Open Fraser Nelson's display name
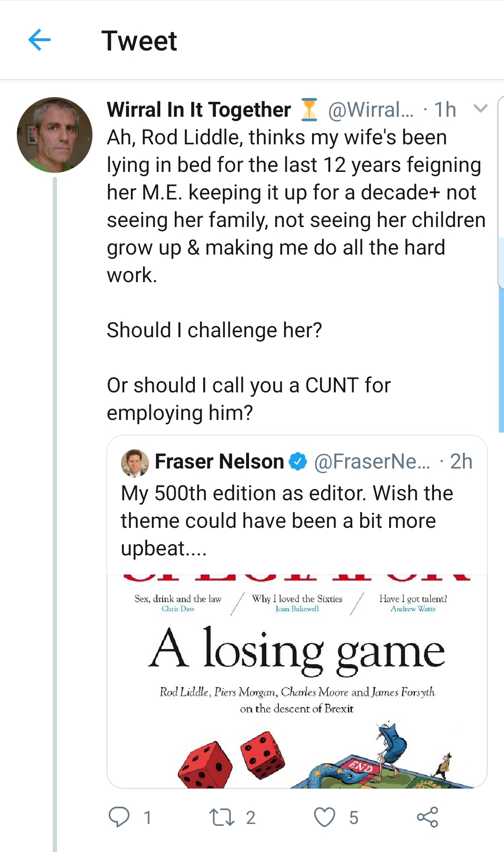The height and width of the screenshot is (852, 504). tap(219, 461)
